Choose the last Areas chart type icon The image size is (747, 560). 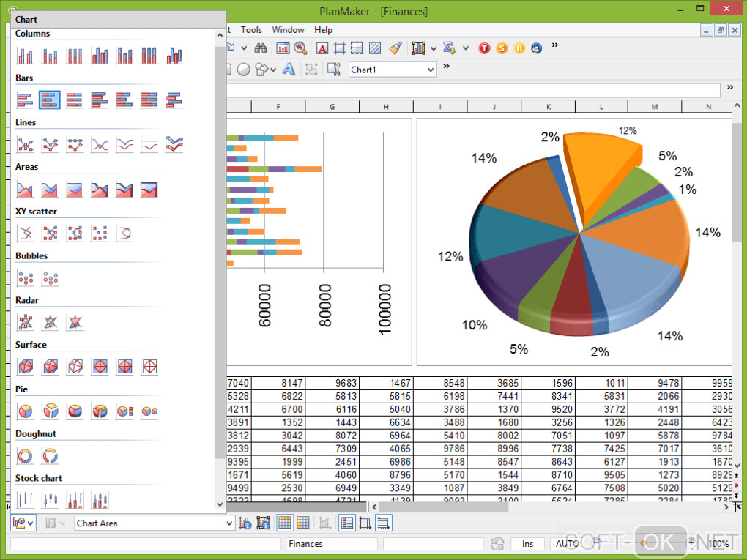point(149,189)
